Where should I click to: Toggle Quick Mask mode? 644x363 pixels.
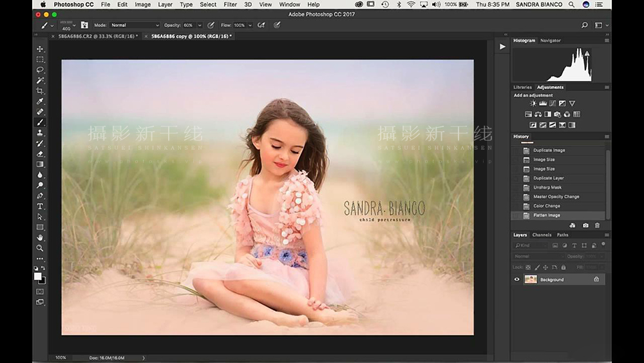pos(40,291)
